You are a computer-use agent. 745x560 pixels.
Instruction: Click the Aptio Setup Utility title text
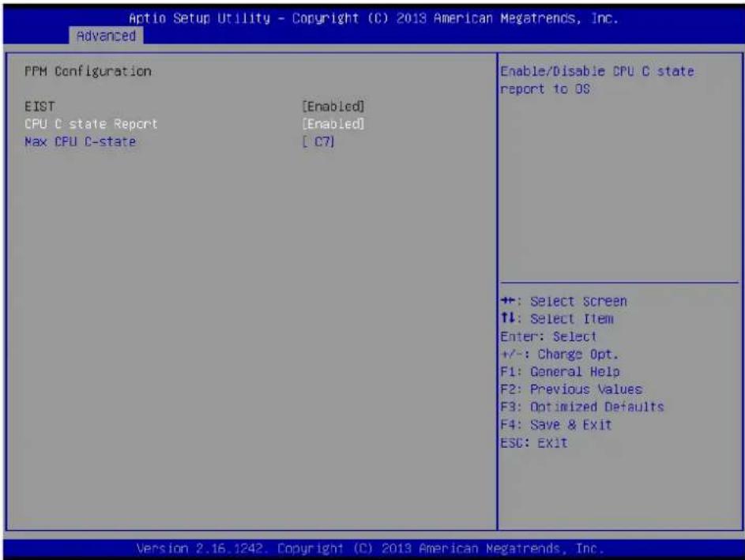coord(374,18)
